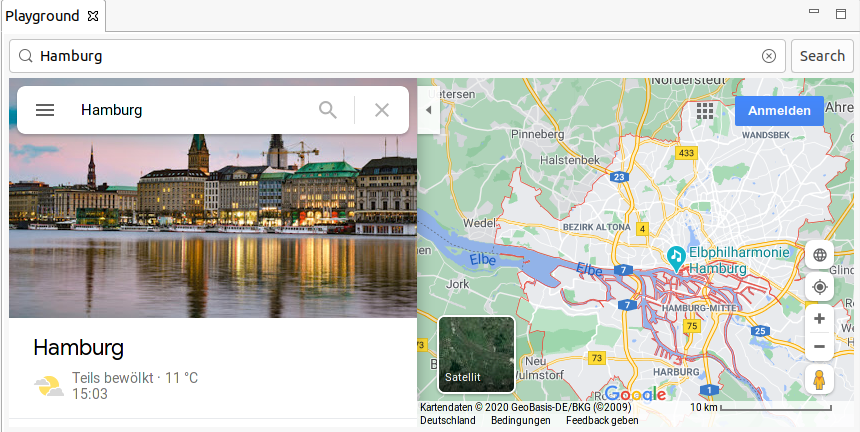Click the 15:03 local time text
Screen dimensions: 860x432
pyautogui.click(x=90, y=394)
